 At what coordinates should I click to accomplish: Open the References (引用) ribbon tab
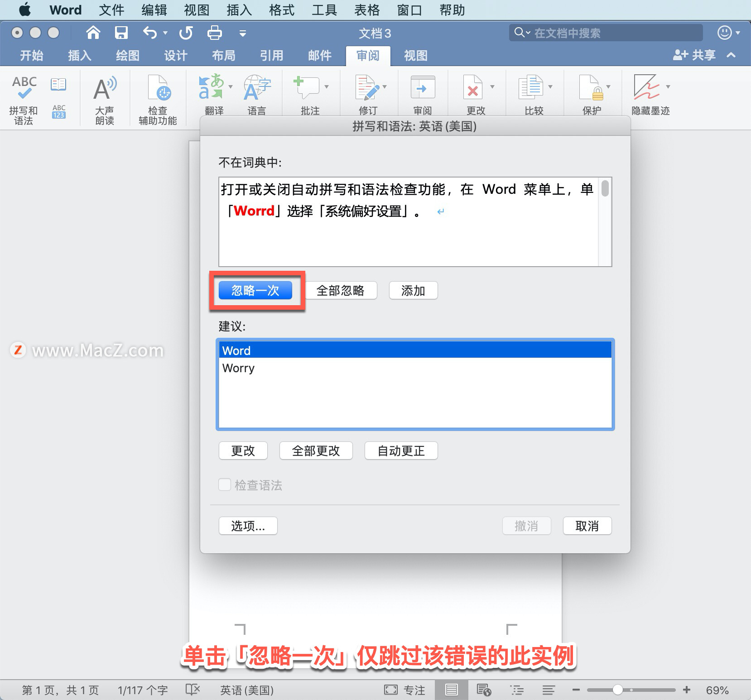pos(272,55)
